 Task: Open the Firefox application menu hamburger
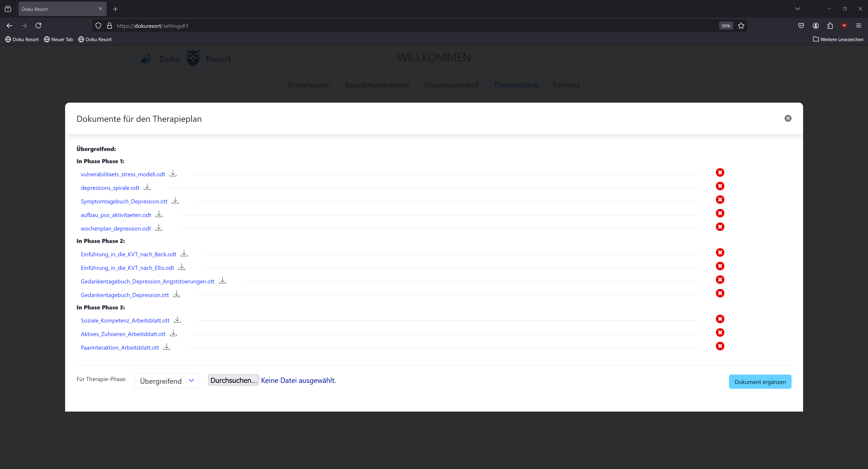click(x=858, y=26)
